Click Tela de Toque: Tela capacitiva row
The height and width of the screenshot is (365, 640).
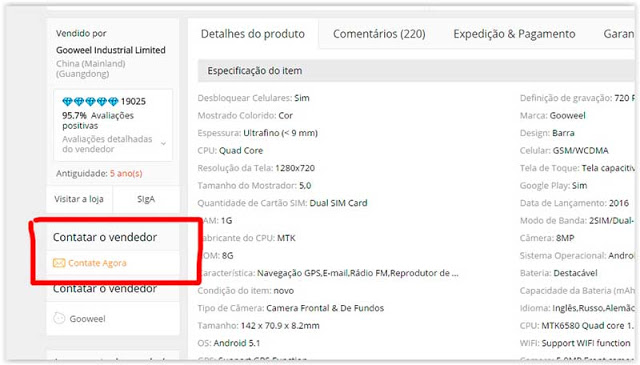click(x=577, y=168)
